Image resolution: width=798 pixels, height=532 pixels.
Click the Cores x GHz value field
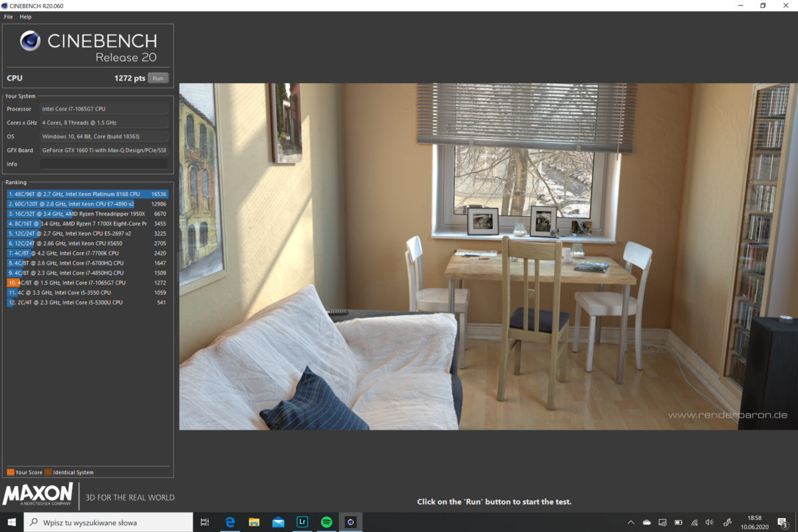click(x=104, y=122)
